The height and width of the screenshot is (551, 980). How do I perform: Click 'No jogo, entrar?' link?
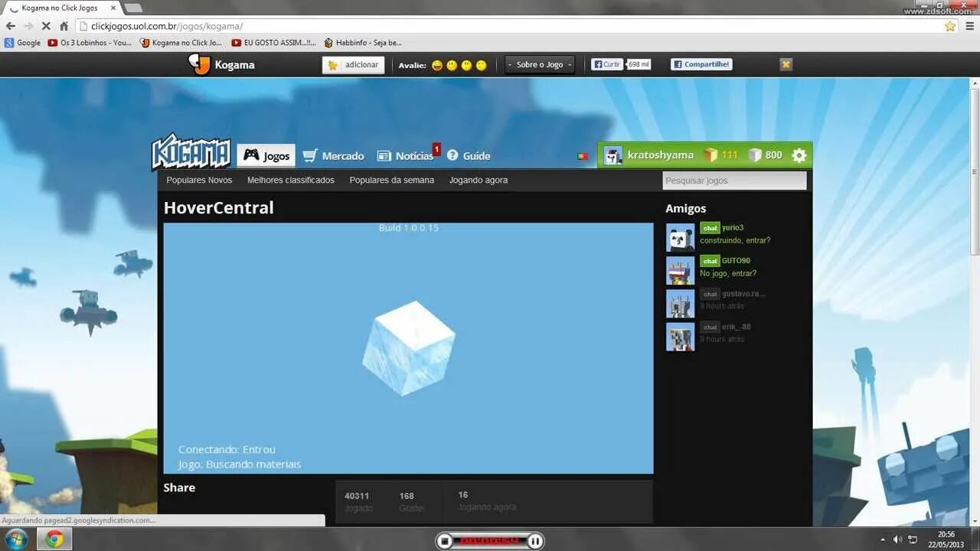[728, 273]
